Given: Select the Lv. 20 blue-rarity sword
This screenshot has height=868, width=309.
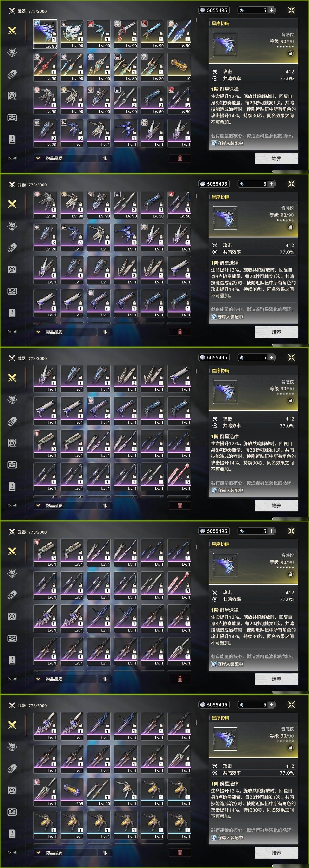Looking at the screenshot, I should click(98, 792).
